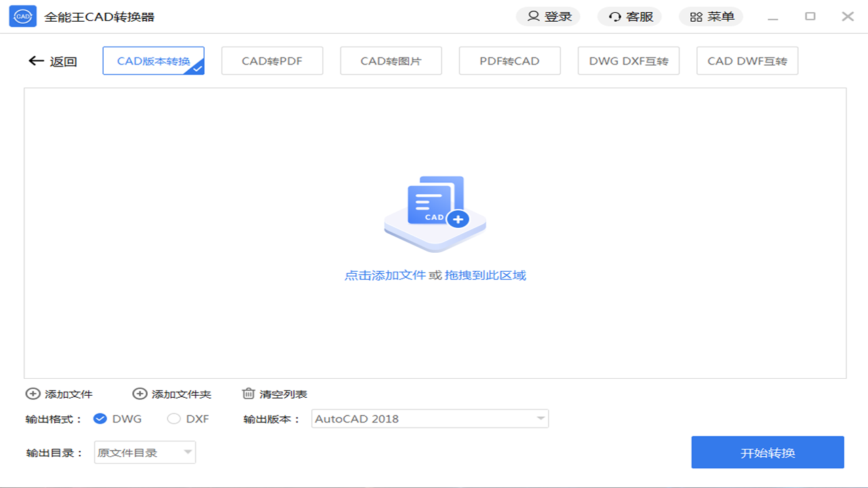
Task: Click the 全能王CAD logo icon
Action: (22, 16)
